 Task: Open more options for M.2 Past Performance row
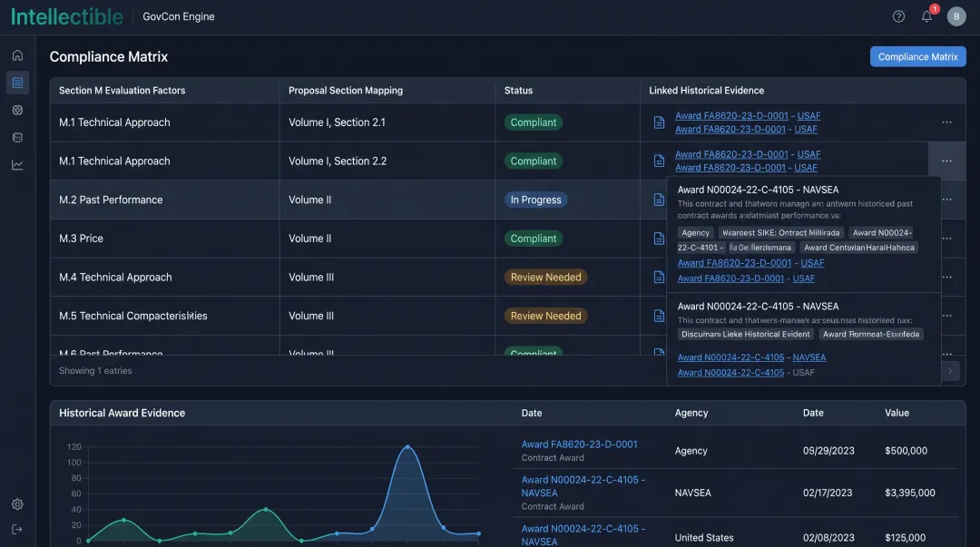[947, 200]
